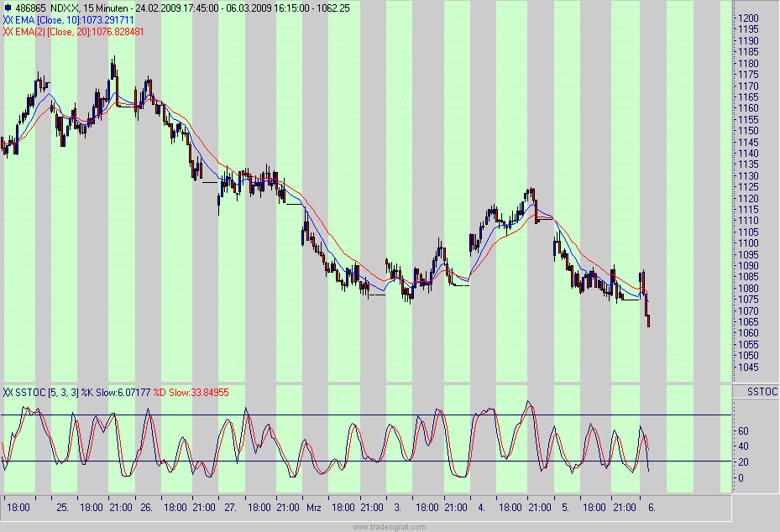Click the chart symbol icon before 486865

click(x=8, y=6)
